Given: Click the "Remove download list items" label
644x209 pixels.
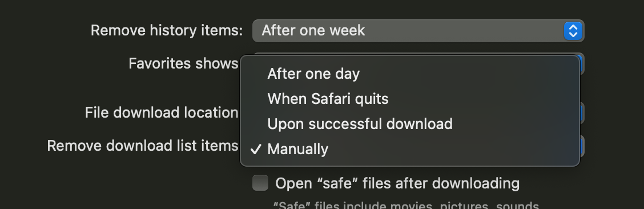Looking at the screenshot, I should pos(143,146).
